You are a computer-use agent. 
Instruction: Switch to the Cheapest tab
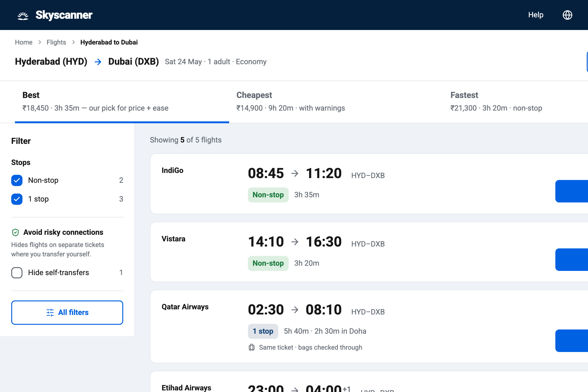tap(336, 102)
